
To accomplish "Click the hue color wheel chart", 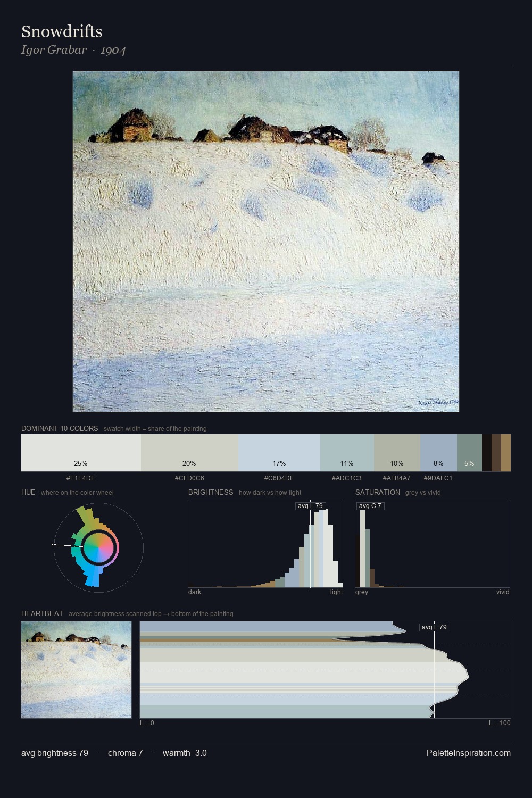I will (98, 547).
